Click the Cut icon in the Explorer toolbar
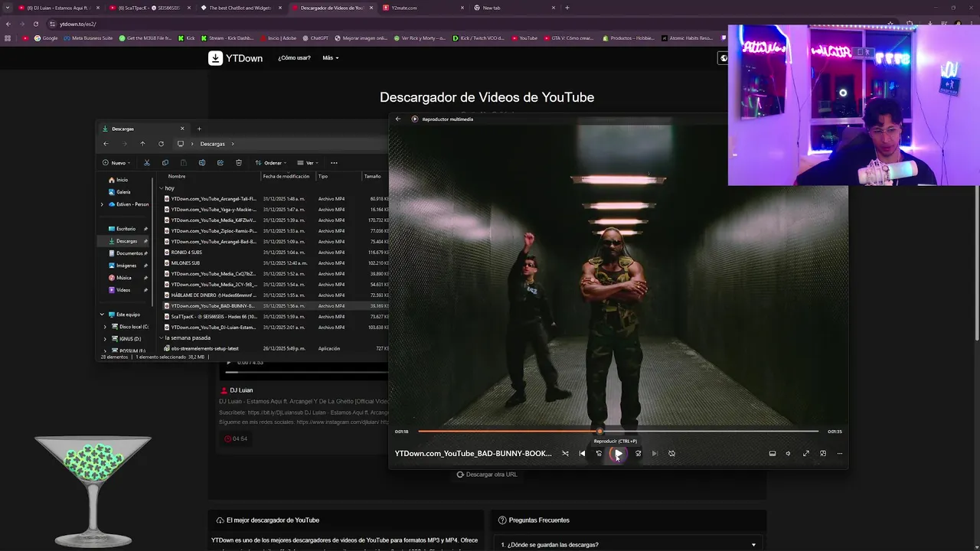This screenshot has width=980, height=551. pyautogui.click(x=147, y=162)
